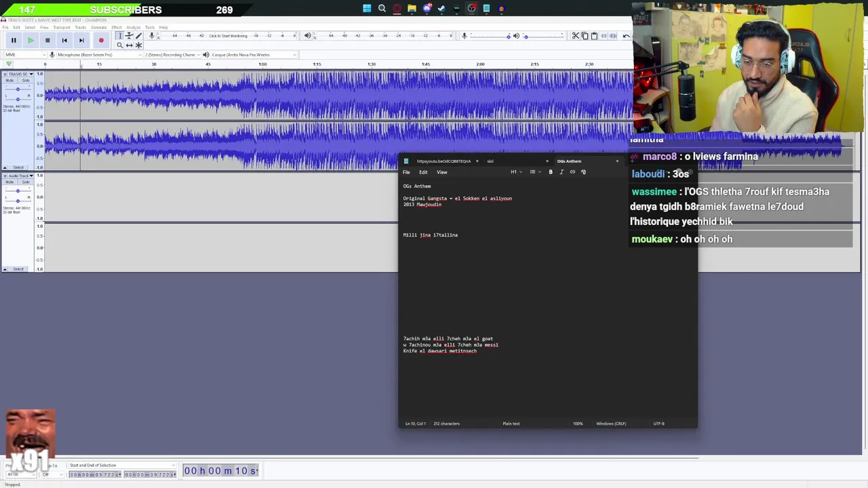The image size is (868, 488).
Task: Mute the TRAVIS SCOTT track
Action: (x=10, y=80)
